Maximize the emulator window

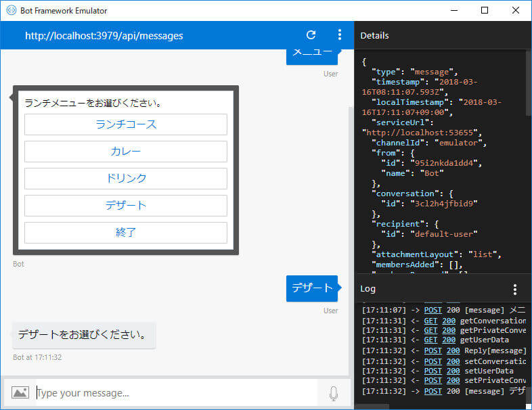tap(485, 10)
